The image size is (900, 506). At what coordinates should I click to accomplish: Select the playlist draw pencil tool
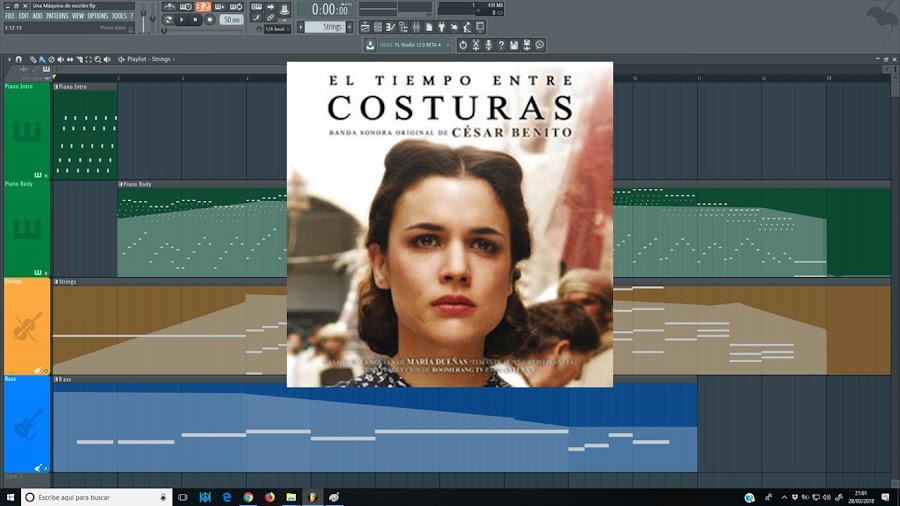[33, 60]
